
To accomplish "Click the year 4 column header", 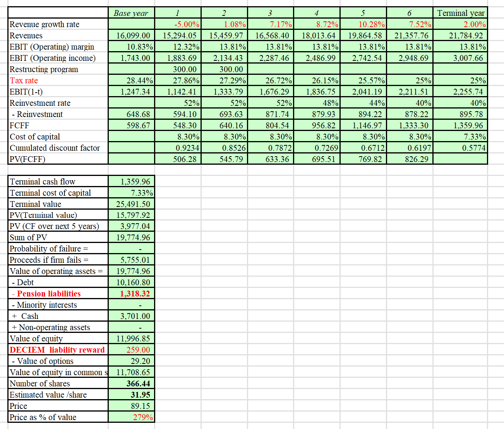I will pos(317,13).
